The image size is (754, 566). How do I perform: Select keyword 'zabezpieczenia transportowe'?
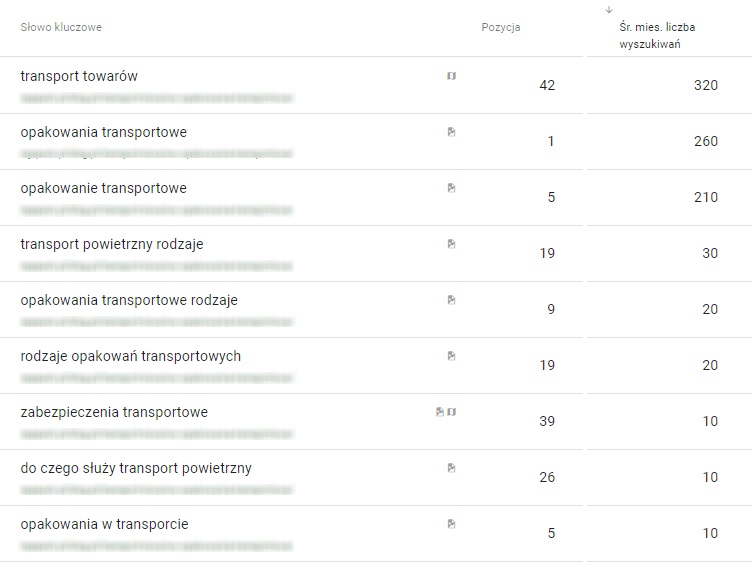tap(114, 412)
